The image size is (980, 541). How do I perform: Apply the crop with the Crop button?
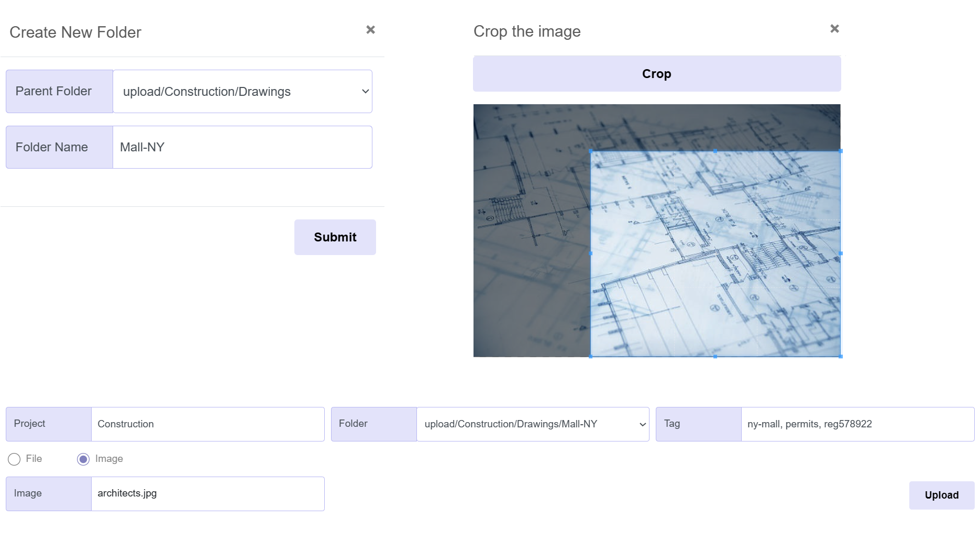(x=656, y=74)
